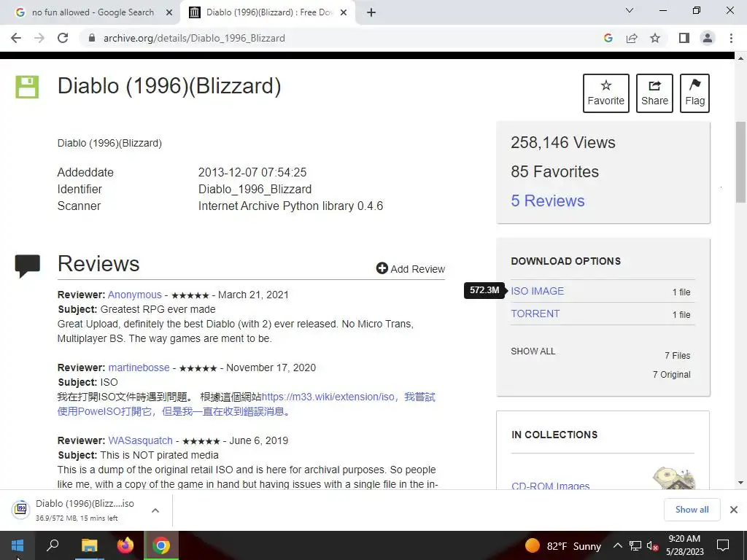Click the speech bubble Reviews icon
747x560 pixels.
tap(27, 265)
